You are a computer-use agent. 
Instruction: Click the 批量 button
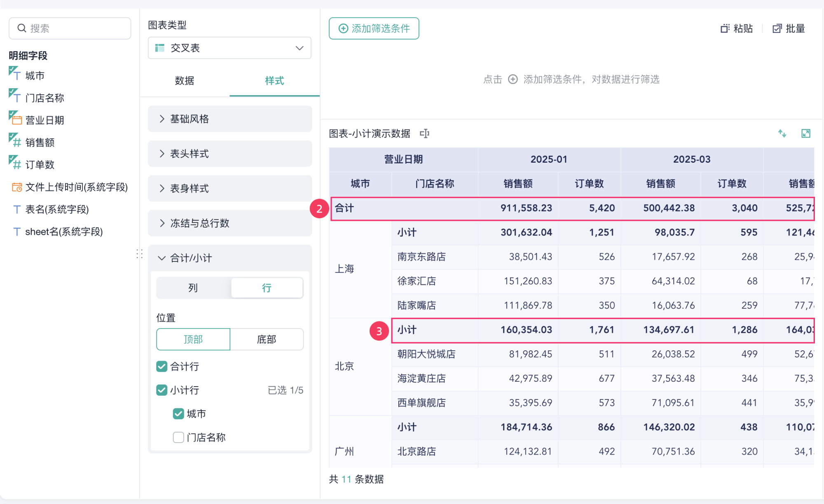[789, 28]
